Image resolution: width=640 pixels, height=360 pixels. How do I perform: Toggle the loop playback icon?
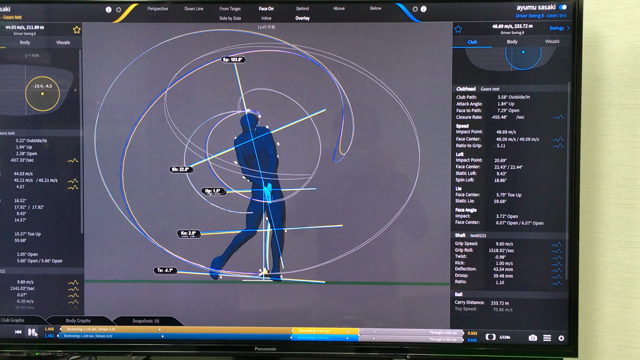(491, 337)
